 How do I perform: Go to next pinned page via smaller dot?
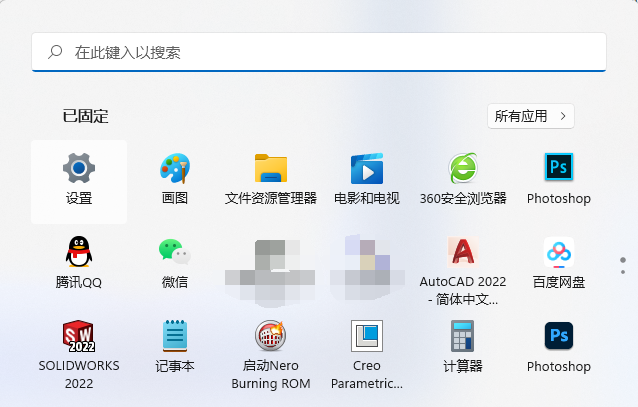coord(623,272)
